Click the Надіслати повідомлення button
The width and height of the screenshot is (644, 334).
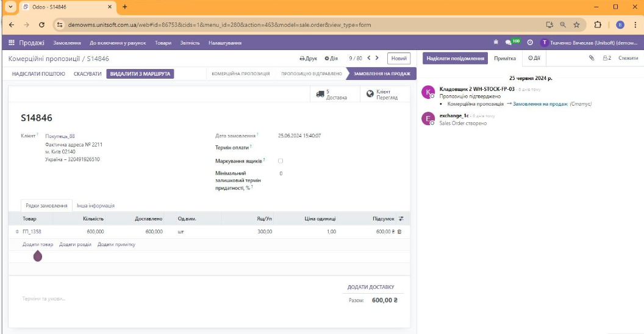pos(455,58)
